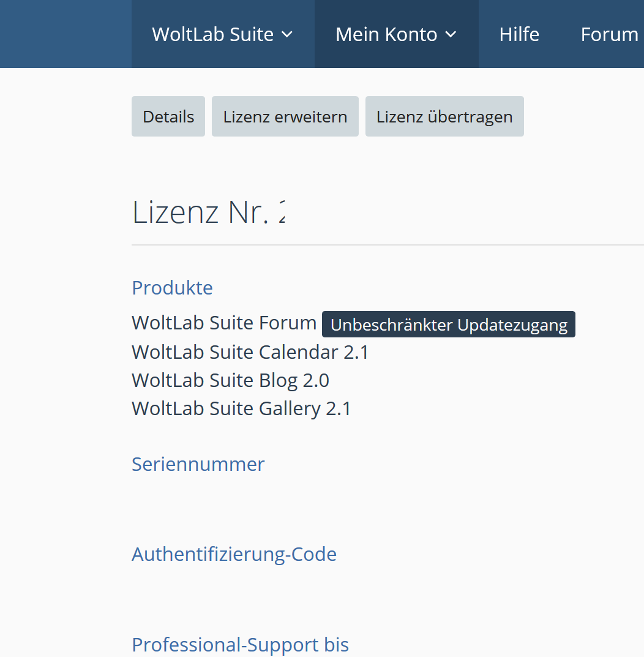Click the Authentifizierung-Code section label

pyautogui.click(x=234, y=554)
